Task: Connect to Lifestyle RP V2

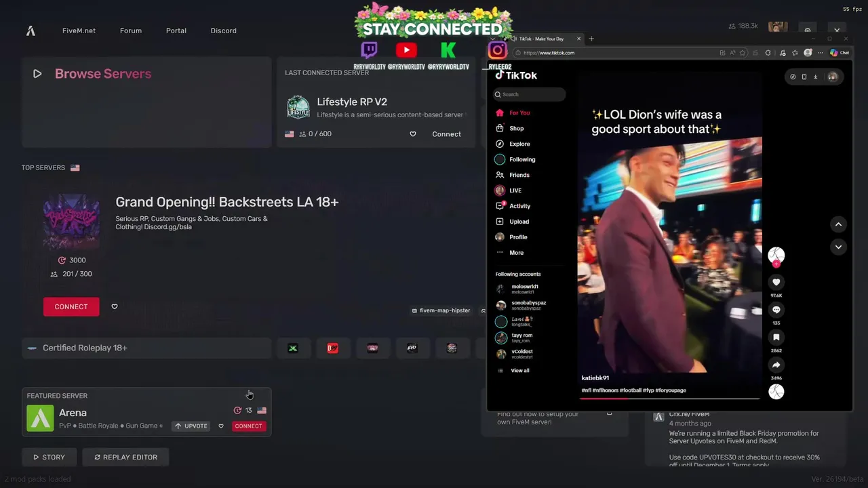Action: click(x=446, y=134)
